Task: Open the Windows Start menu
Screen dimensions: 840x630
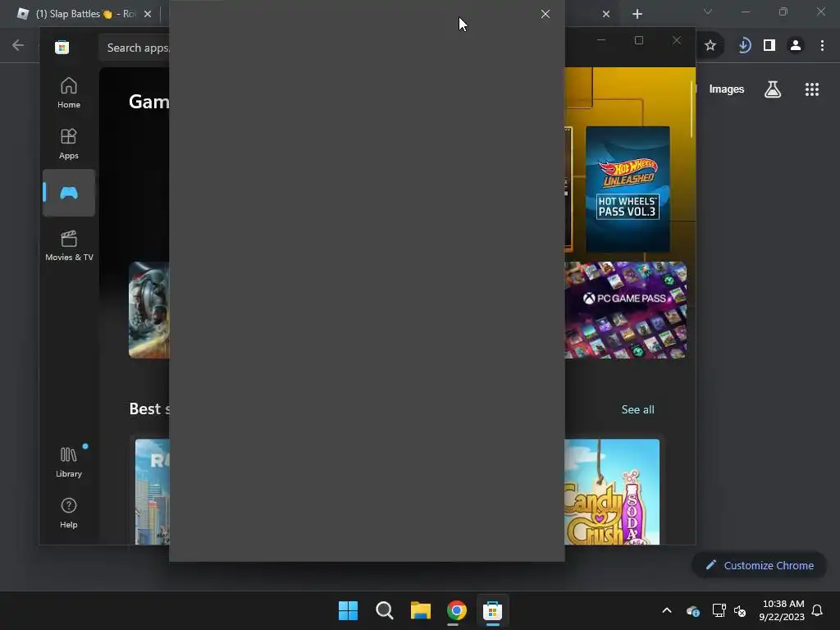Action: (x=348, y=610)
